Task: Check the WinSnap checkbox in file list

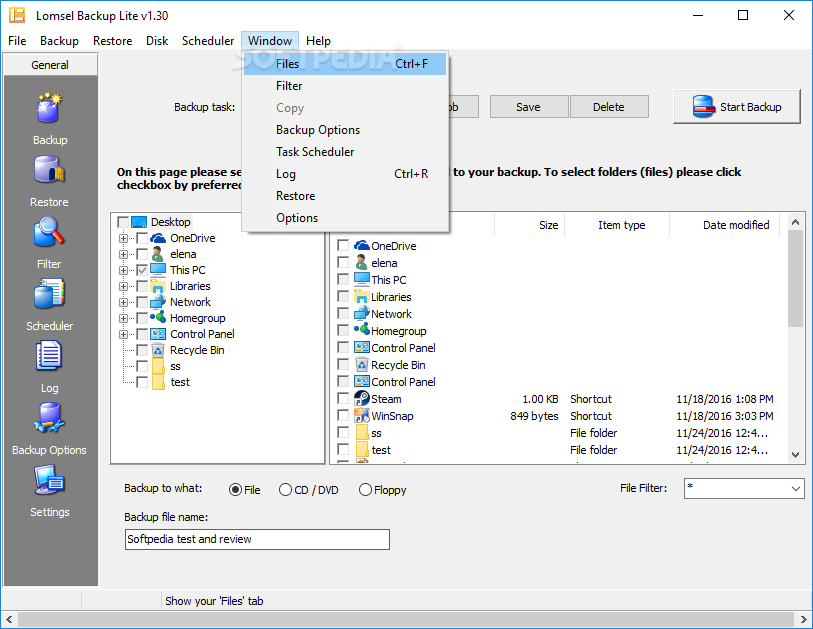Action: [x=343, y=415]
